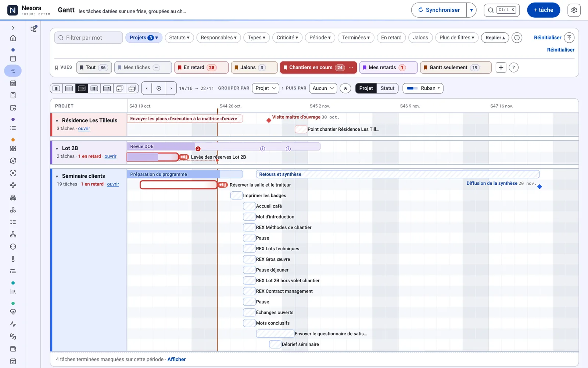Click ouvrir link for Lot 2B
The width and height of the screenshot is (588, 368).
[110, 156]
